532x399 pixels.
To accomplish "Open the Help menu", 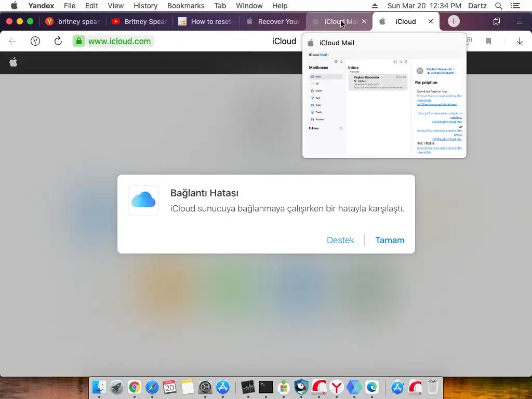I will 280,6.
